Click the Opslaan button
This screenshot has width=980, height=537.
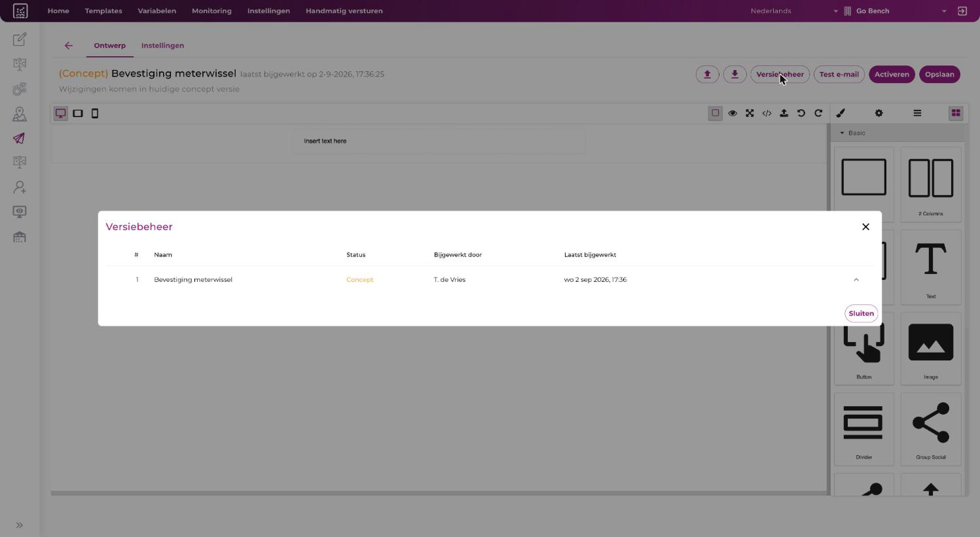939,75
